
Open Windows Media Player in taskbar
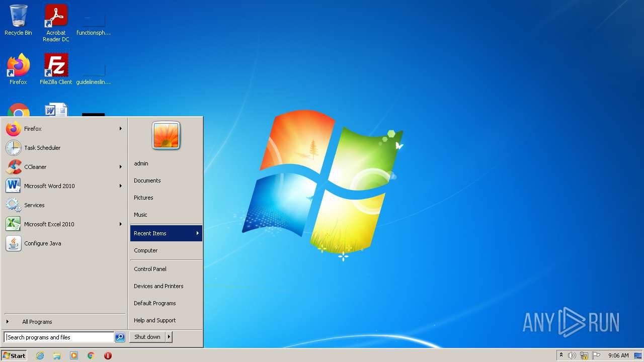(x=74, y=355)
